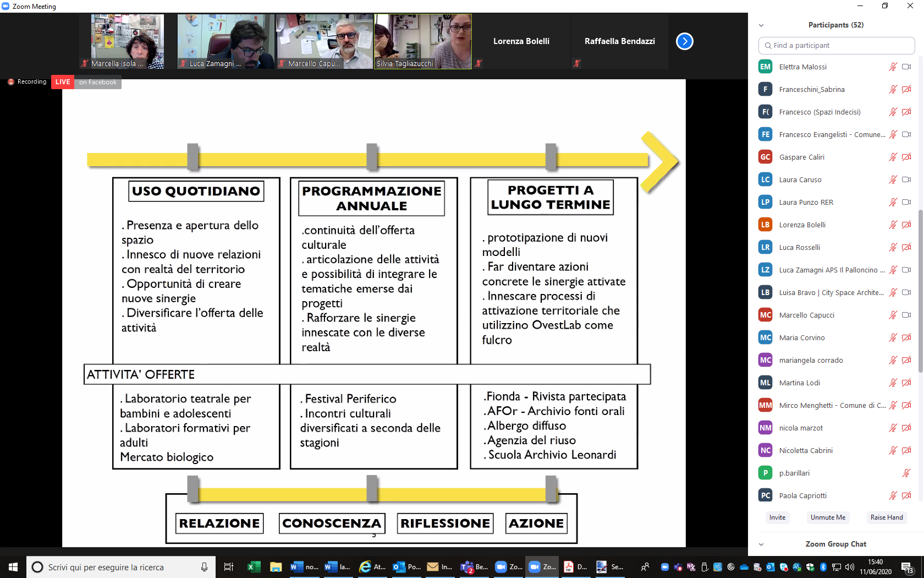Open Task View on the taskbar
The width and height of the screenshot is (924, 578).
pyautogui.click(x=229, y=567)
